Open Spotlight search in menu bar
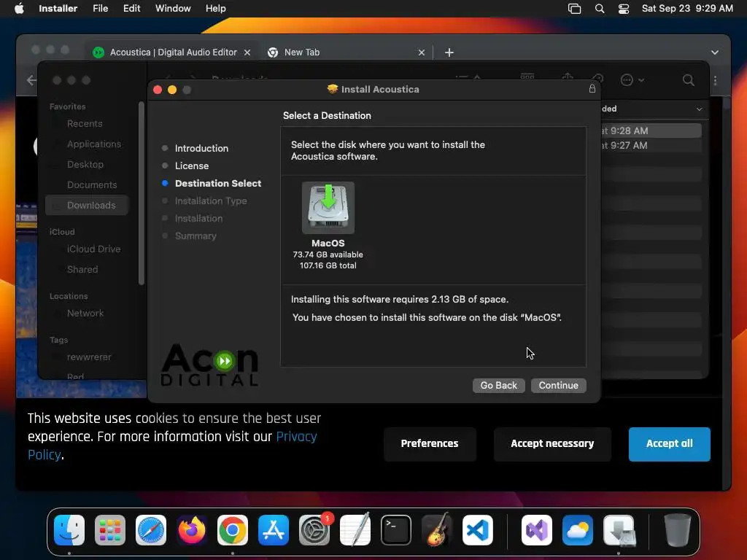The height and width of the screenshot is (560, 747). point(600,9)
